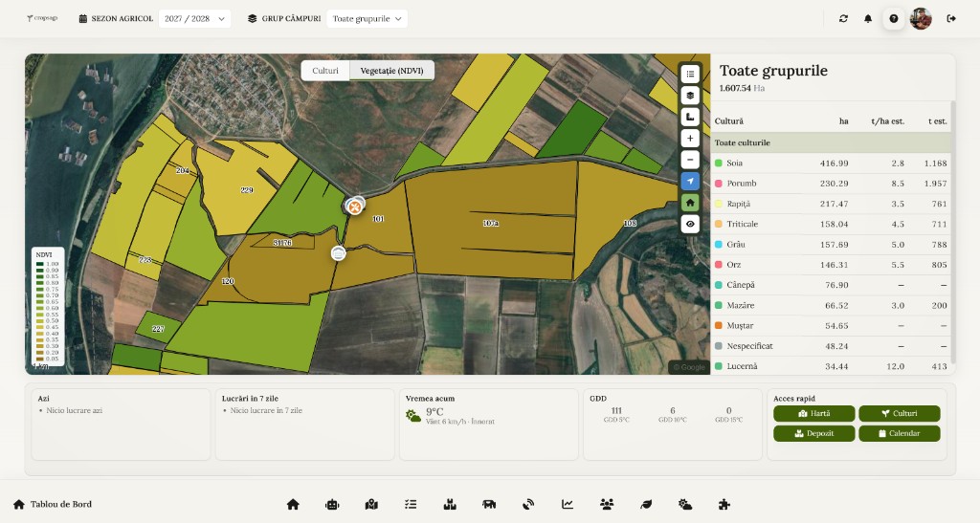Click the 9°C current weather reading

click(434, 412)
